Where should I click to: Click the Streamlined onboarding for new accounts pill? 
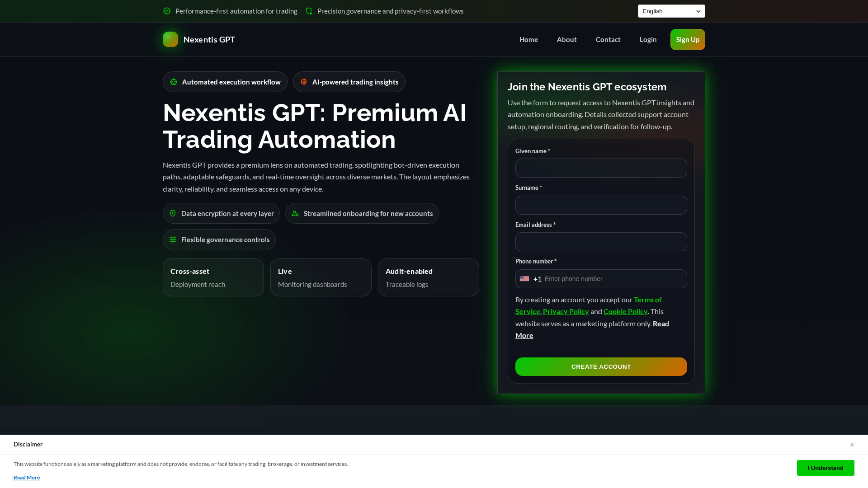(362, 213)
